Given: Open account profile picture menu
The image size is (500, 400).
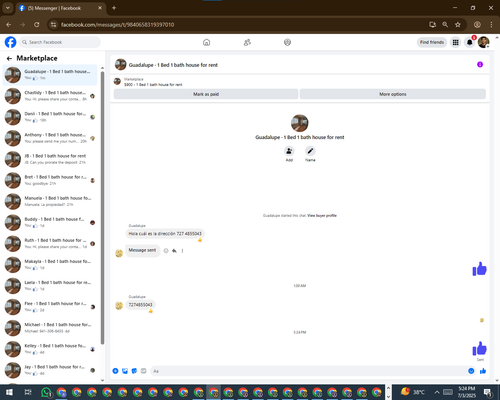Looking at the screenshot, I should coord(484,42).
